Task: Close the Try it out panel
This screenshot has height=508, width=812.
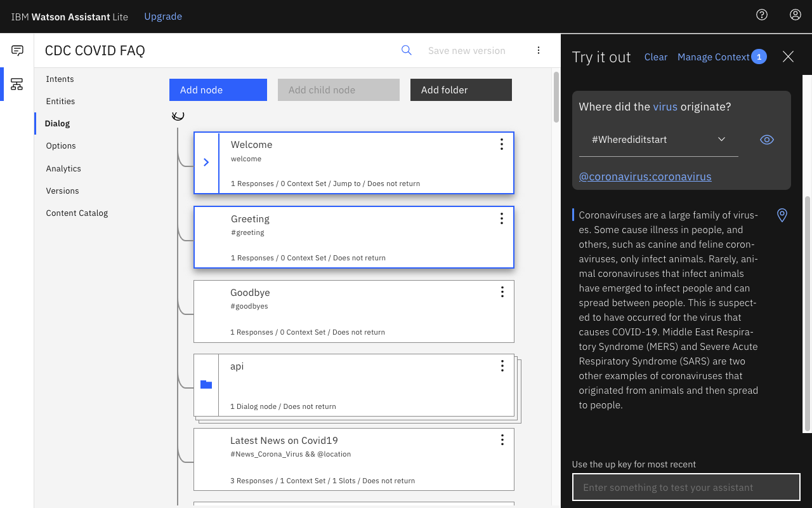Action: point(788,57)
